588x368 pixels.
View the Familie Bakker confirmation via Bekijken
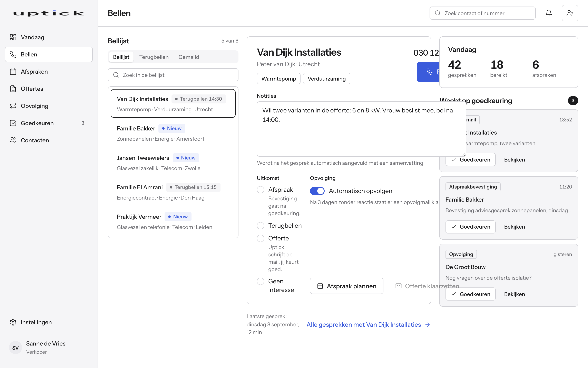click(514, 227)
